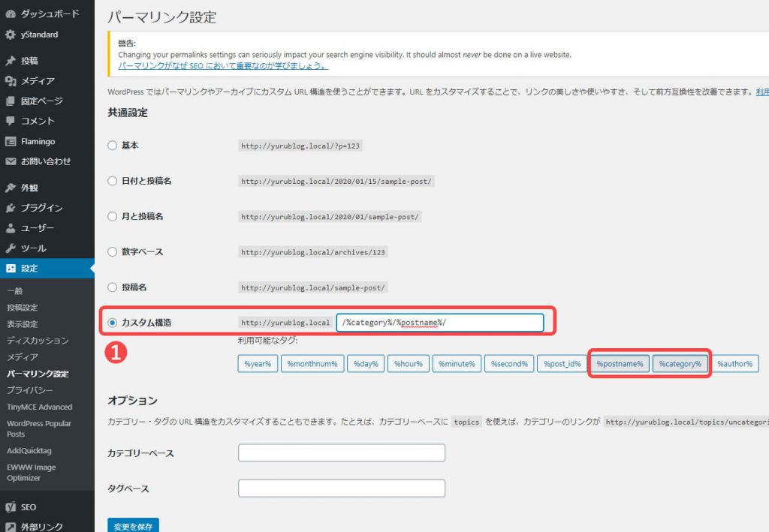Click the Dashboard gauge icon in sidebar
Viewport: 769px width, 532px height.
11,14
